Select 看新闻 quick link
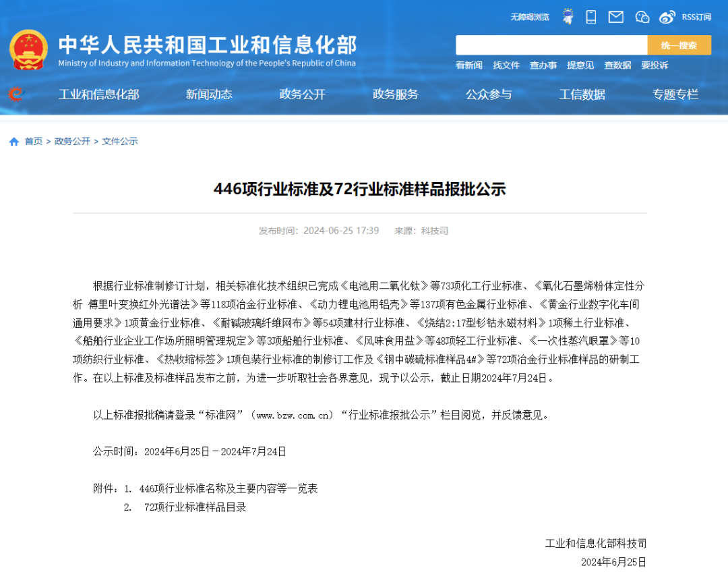The image size is (728, 572). 469,65
